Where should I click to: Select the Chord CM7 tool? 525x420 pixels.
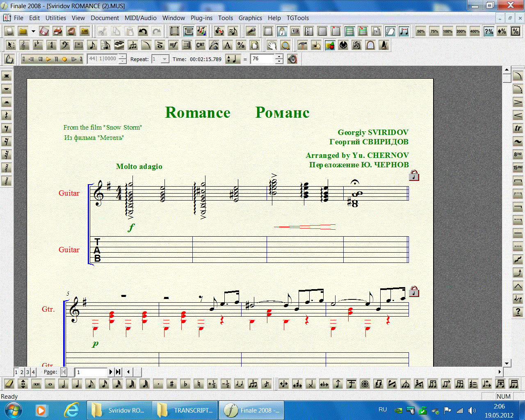pos(201,45)
